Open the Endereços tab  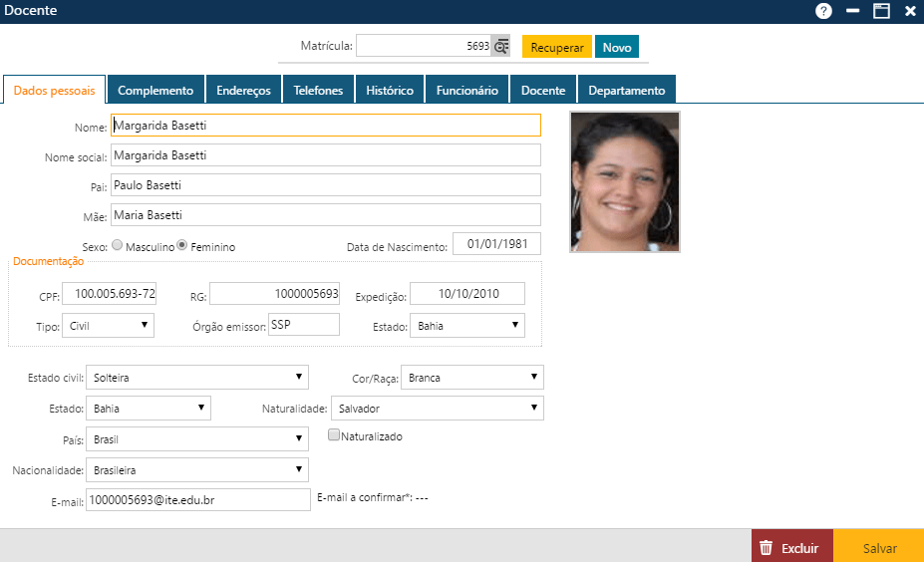tap(243, 90)
